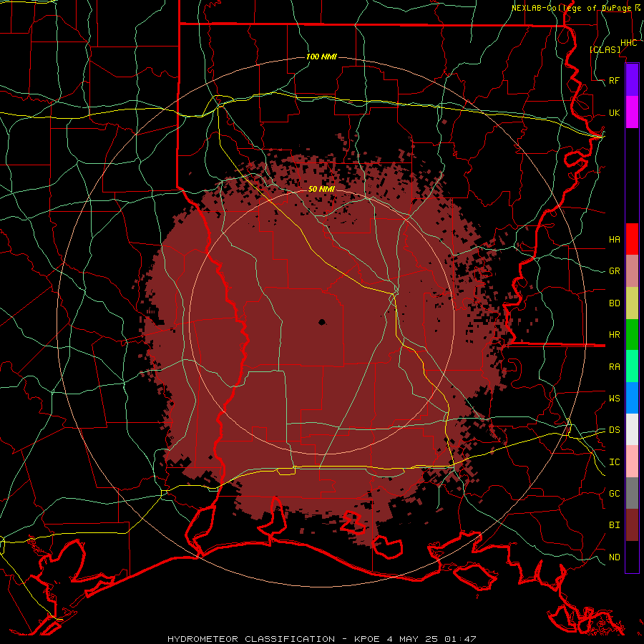
Task: Click the WS legend label
Action: (x=615, y=399)
